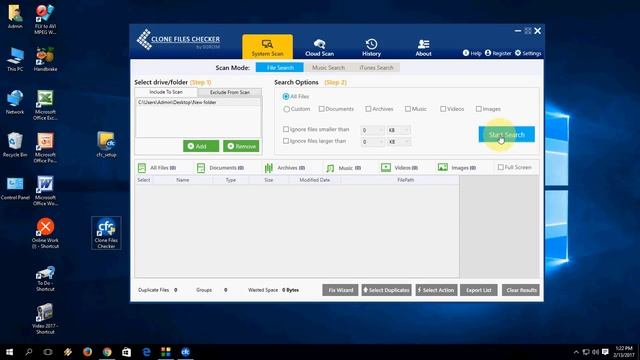
Task: Select Music Search scan mode
Action: 328,68
